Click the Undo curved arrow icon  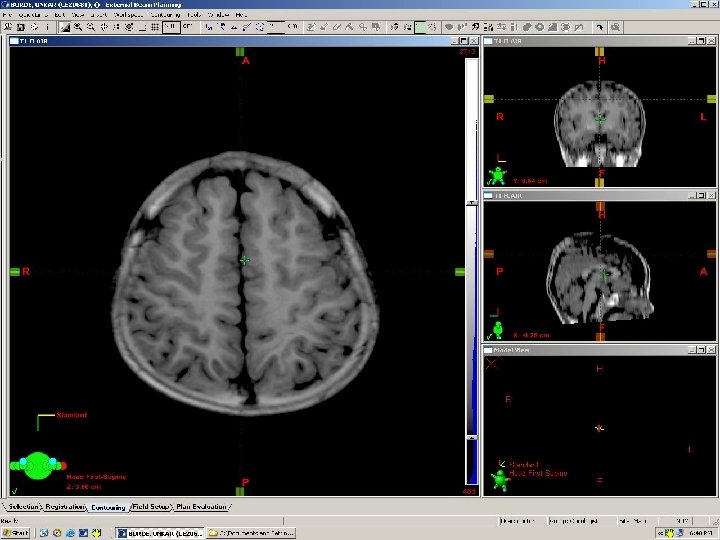pos(600,27)
